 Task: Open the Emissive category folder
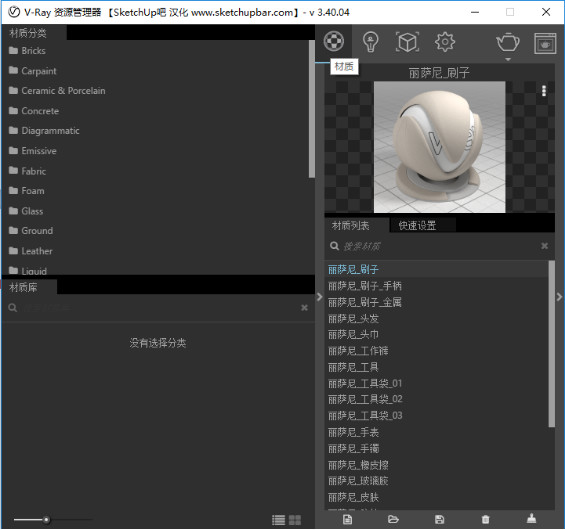click(x=33, y=151)
